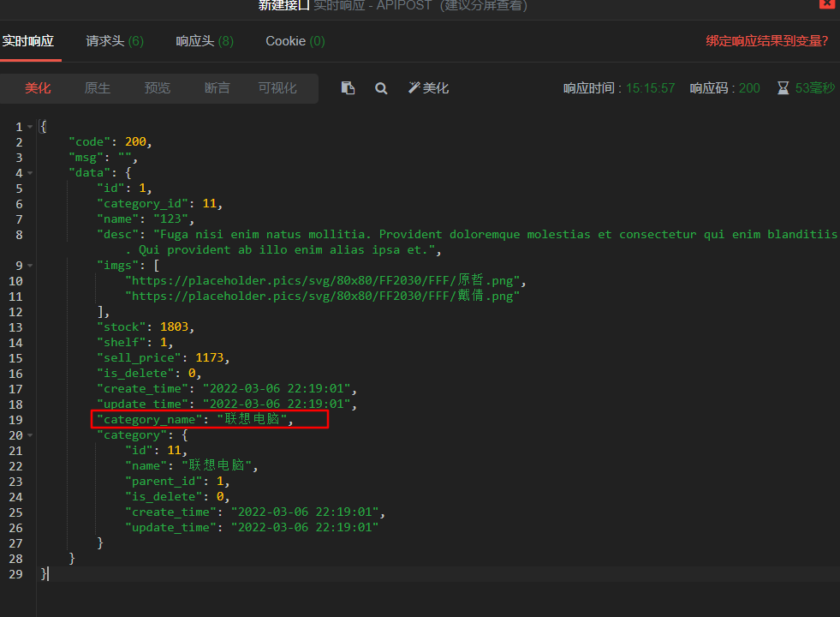Select the 实时响应 tab
Viewport: 840px width, 617px height.
30,40
